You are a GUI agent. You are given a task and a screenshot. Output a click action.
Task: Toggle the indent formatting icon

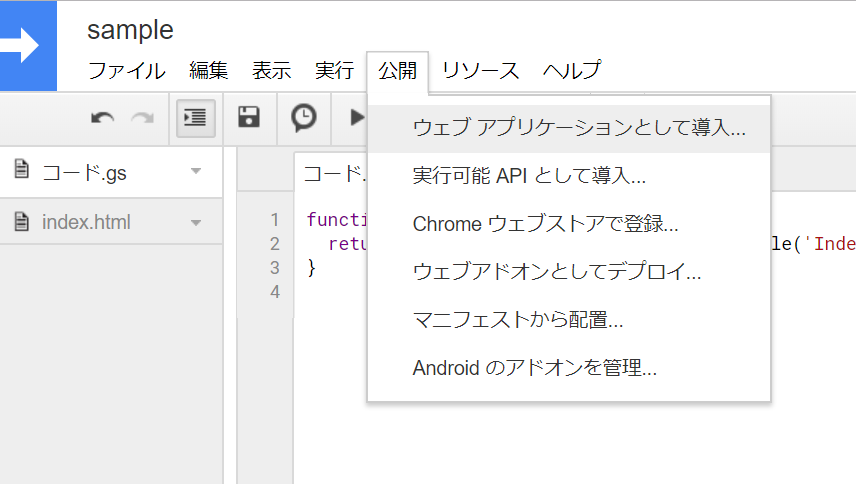coord(195,118)
